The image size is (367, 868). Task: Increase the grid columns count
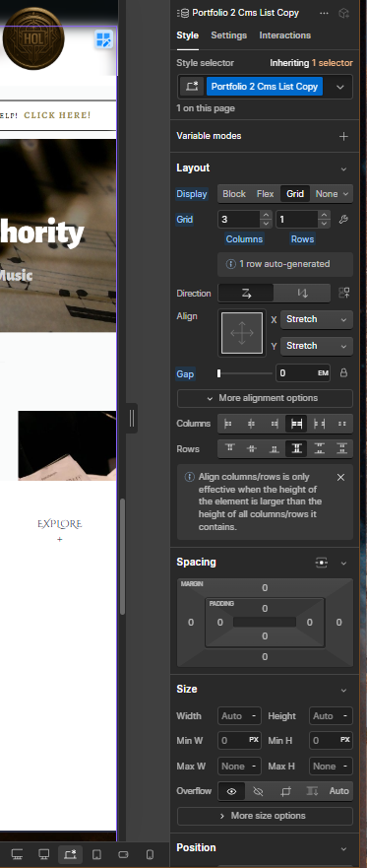click(266, 216)
